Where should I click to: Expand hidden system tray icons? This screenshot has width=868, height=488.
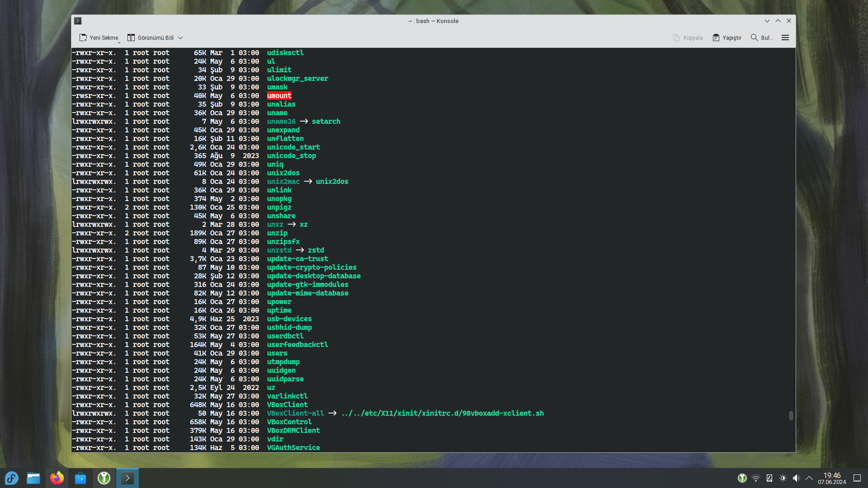[809, 478]
